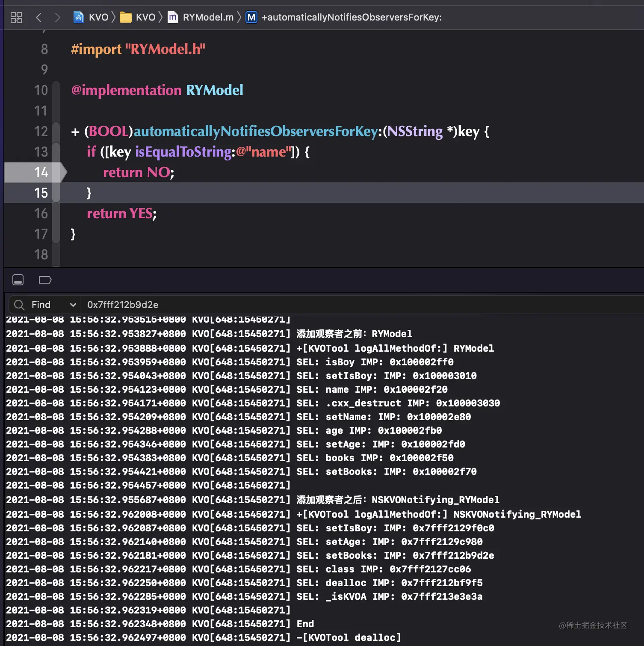The width and height of the screenshot is (644, 646).
Task: Click the RYModel.m file icon in breadcrumb
Action: click(173, 17)
